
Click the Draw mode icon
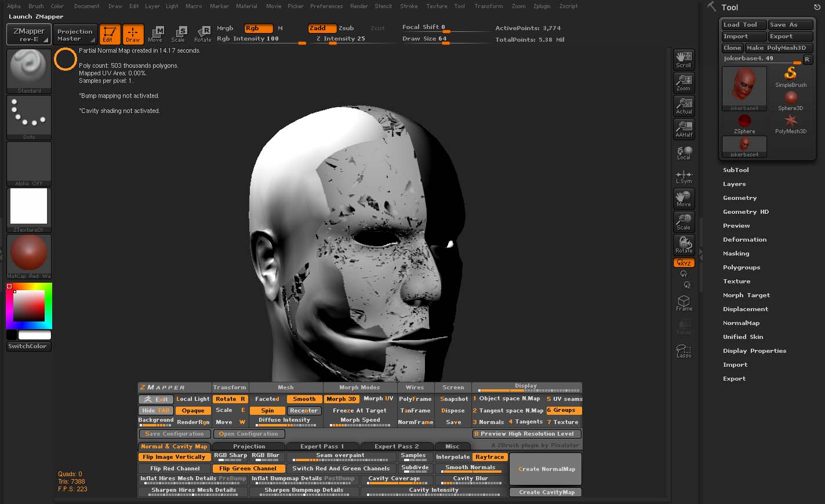coord(133,34)
